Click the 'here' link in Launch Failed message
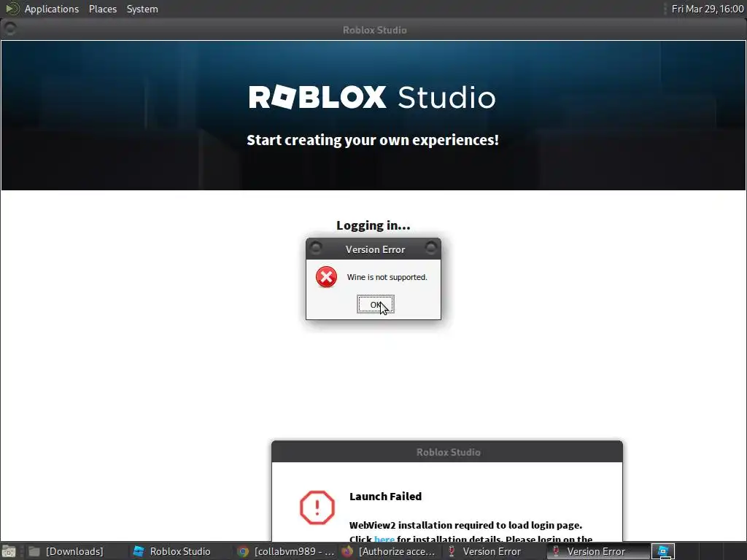747x560 pixels. pos(384,539)
